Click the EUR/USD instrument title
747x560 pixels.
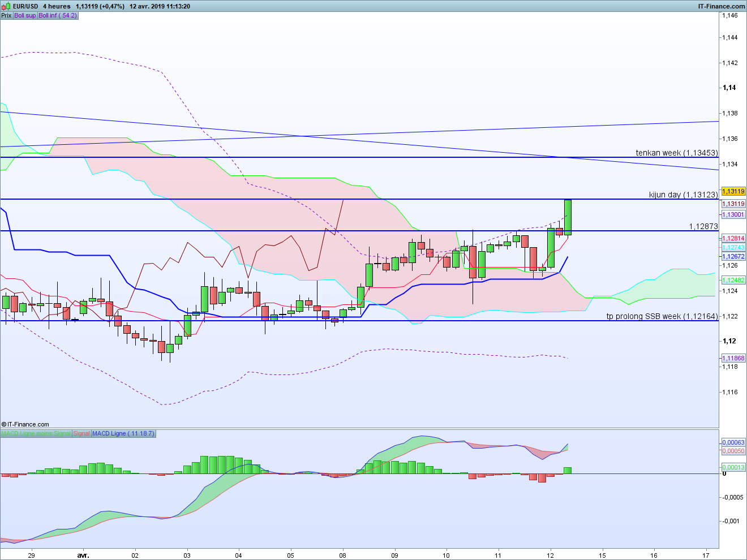(x=25, y=6)
